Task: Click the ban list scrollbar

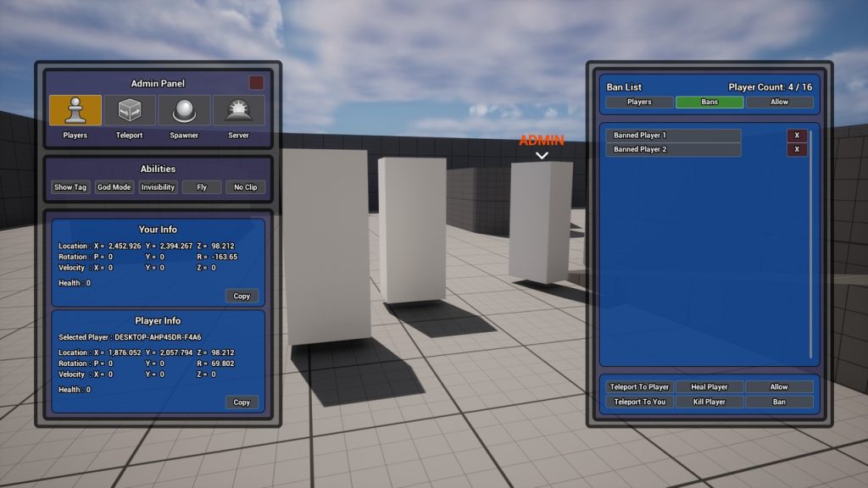Action: (x=811, y=246)
